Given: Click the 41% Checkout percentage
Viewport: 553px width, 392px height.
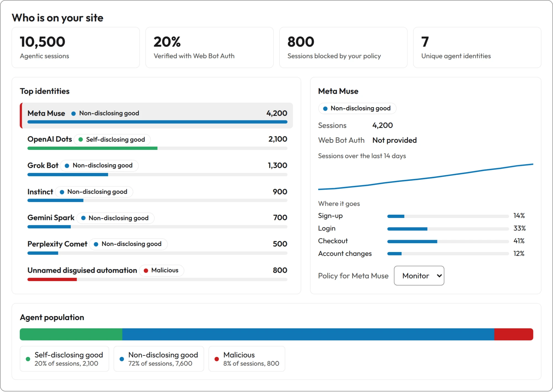Looking at the screenshot, I should 519,241.
